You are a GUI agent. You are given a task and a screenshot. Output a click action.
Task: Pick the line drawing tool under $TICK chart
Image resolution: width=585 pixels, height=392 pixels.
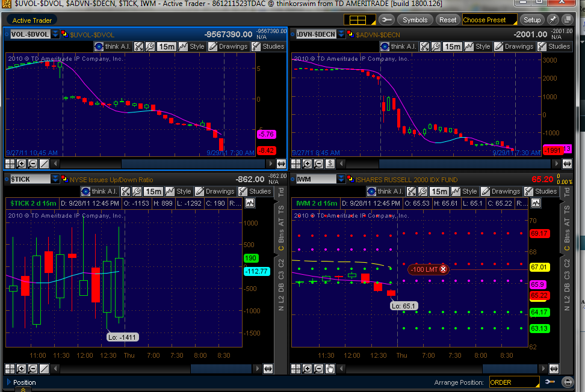44,369
